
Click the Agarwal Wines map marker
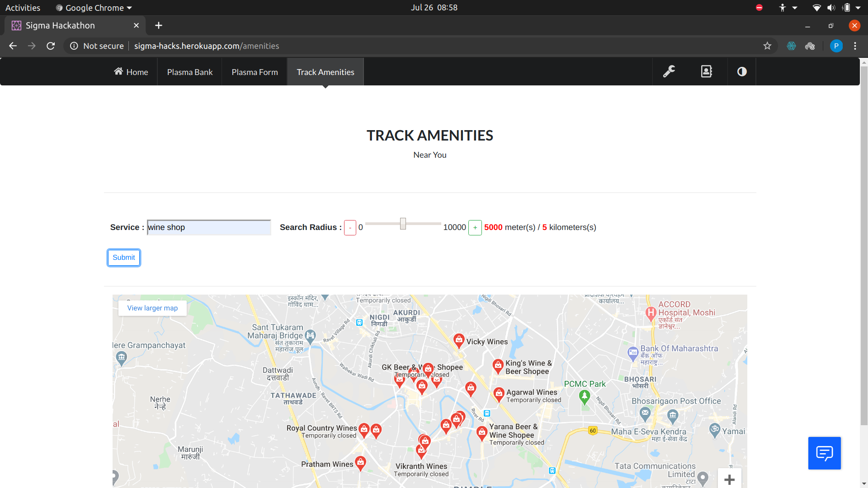click(499, 393)
